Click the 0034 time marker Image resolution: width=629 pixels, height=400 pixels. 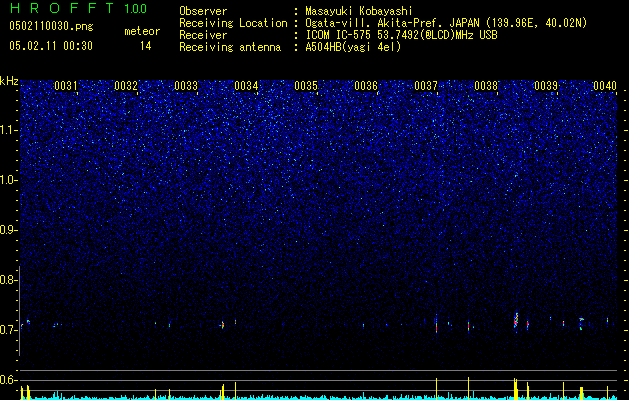click(246, 86)
